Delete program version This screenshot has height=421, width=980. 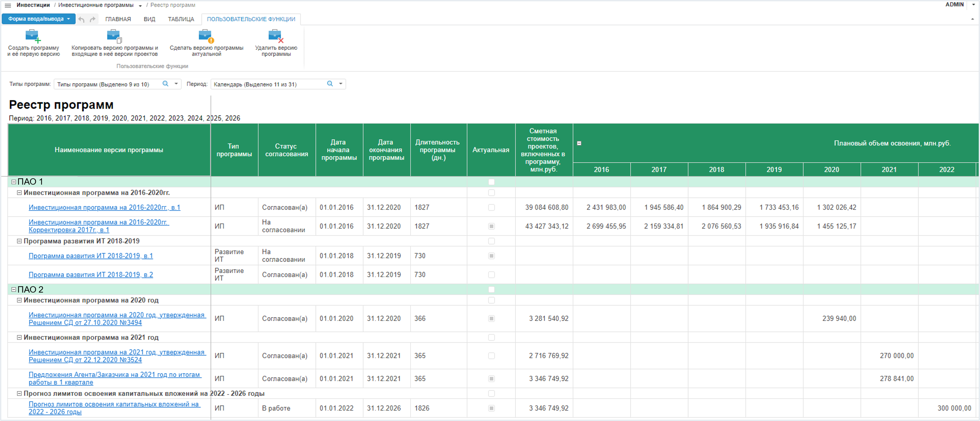(276, 43)
